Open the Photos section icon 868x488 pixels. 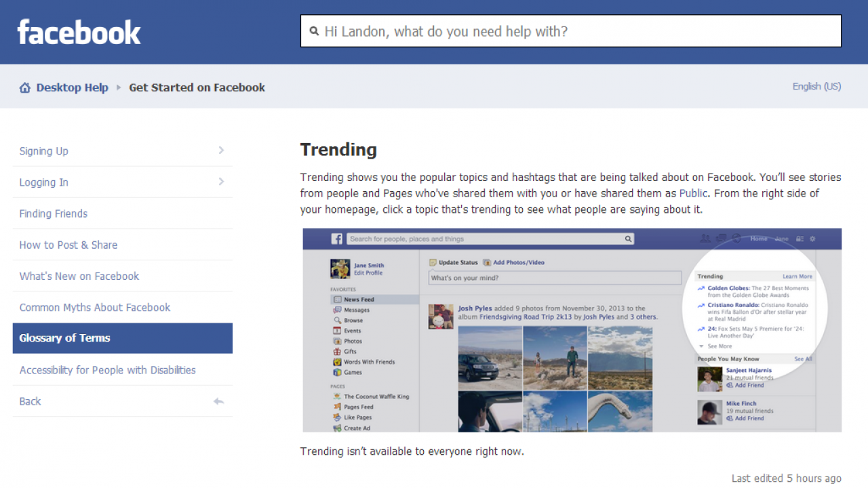pos(337,341)
